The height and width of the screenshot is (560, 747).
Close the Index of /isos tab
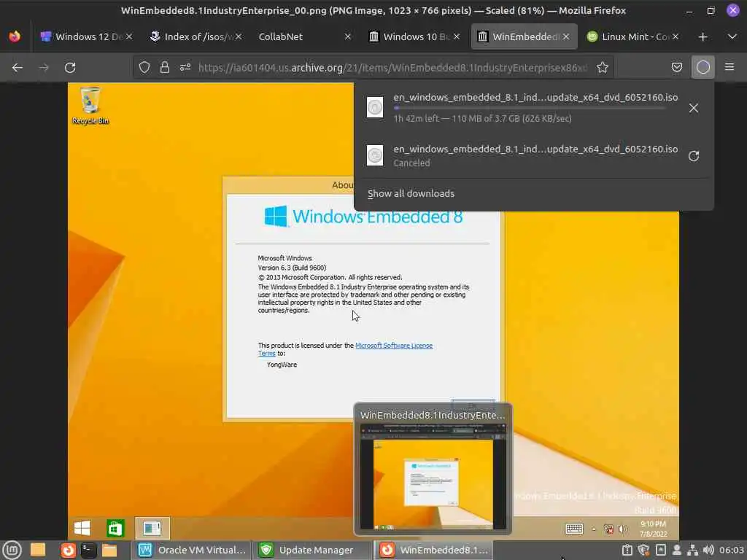(239, 36)
